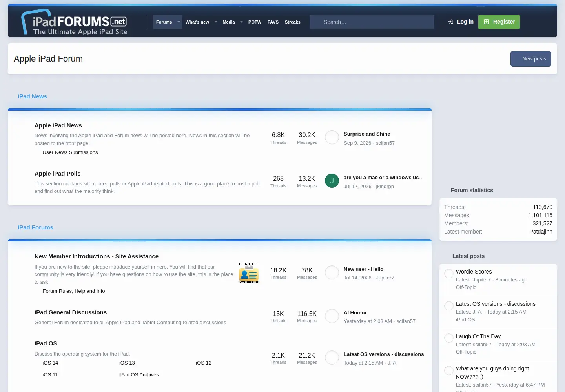Open Latest OS versions thread in iPad OS row

coord(384,354)
